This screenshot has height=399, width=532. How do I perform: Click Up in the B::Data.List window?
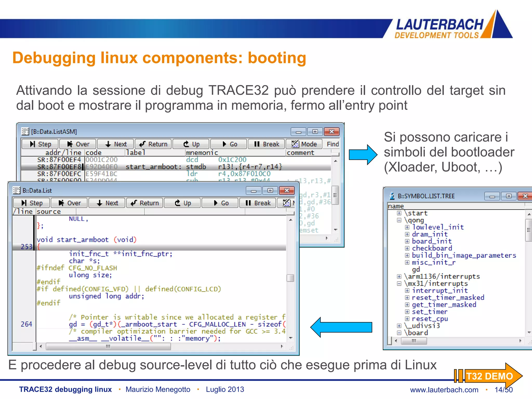[182, 203]
